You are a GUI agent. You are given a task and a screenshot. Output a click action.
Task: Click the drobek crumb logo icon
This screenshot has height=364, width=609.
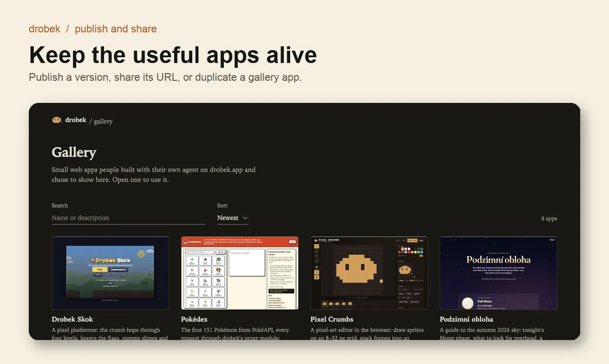click(57, 120)
